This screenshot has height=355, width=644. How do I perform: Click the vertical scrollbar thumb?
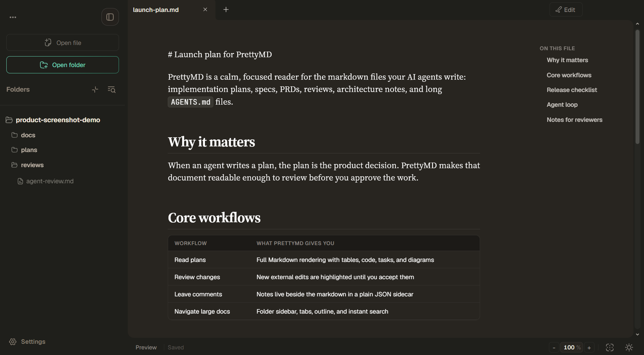[637, 87]
